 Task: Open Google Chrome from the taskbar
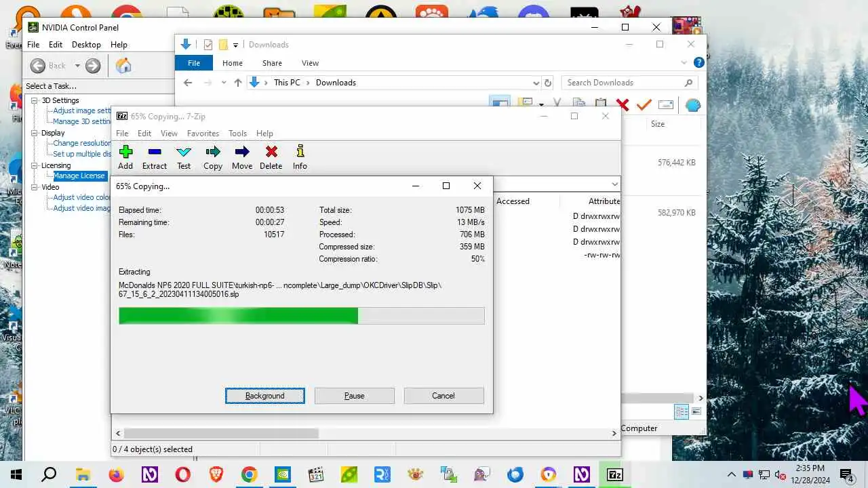[x=249, y=474]
